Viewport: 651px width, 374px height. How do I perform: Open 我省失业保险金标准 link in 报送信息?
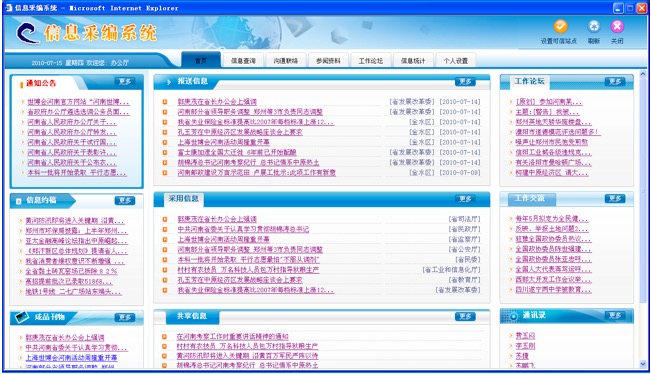[x=255, y=122]
